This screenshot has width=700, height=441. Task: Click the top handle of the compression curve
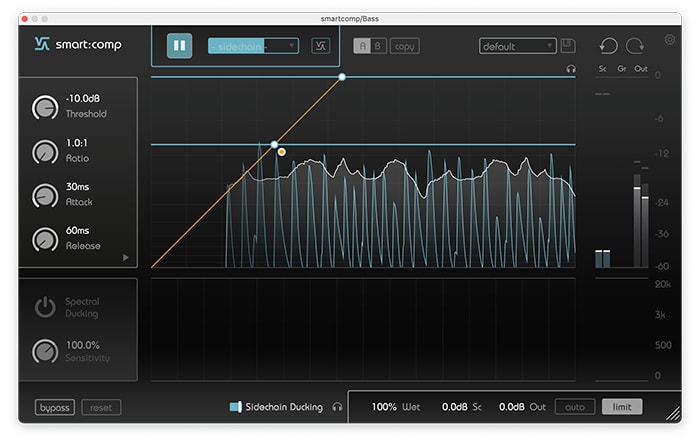pos(342,77)
